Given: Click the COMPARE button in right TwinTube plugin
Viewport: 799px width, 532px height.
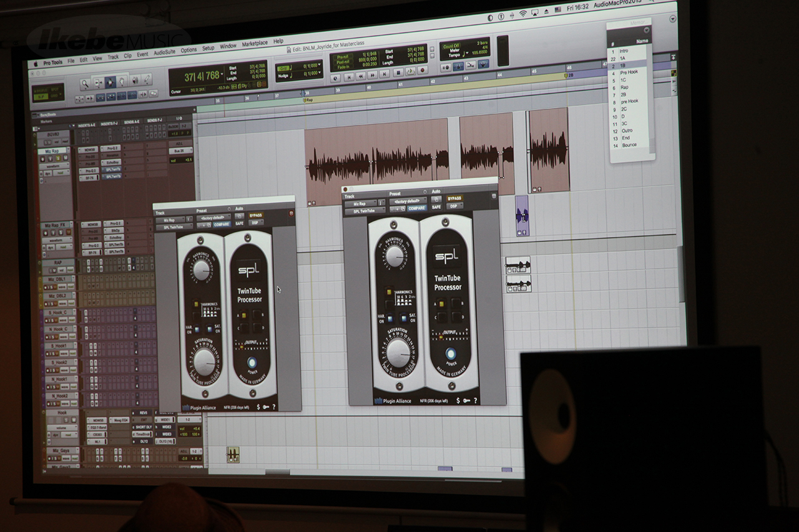Looking at the screenshot, I should [417, 208].
